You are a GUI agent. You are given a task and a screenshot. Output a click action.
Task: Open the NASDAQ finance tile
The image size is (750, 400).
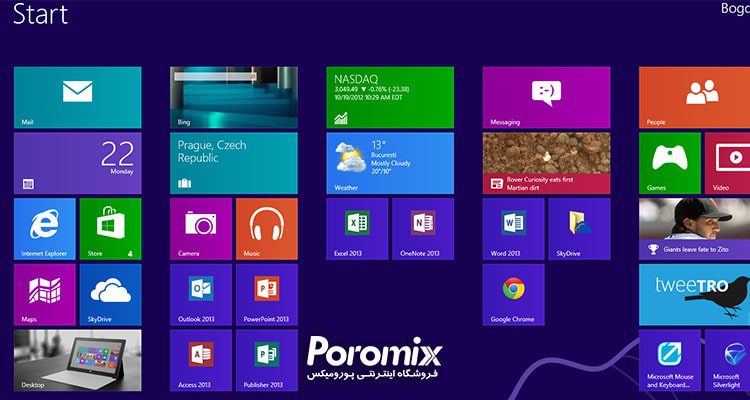coord(390,98)
